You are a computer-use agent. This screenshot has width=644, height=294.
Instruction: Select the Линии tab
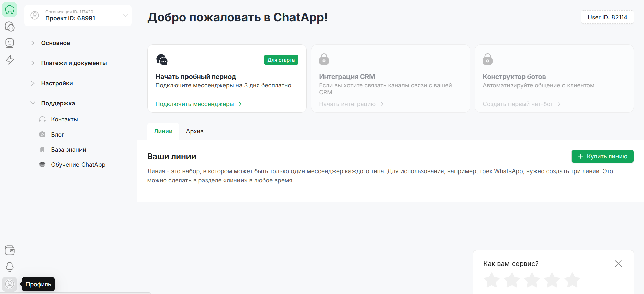pyautogui.click(x=163, y=131)
